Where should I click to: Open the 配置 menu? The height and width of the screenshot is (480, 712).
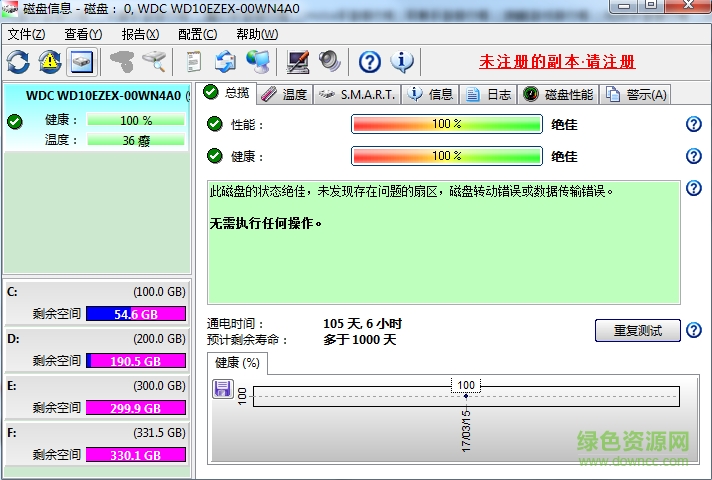pos(196,33)
